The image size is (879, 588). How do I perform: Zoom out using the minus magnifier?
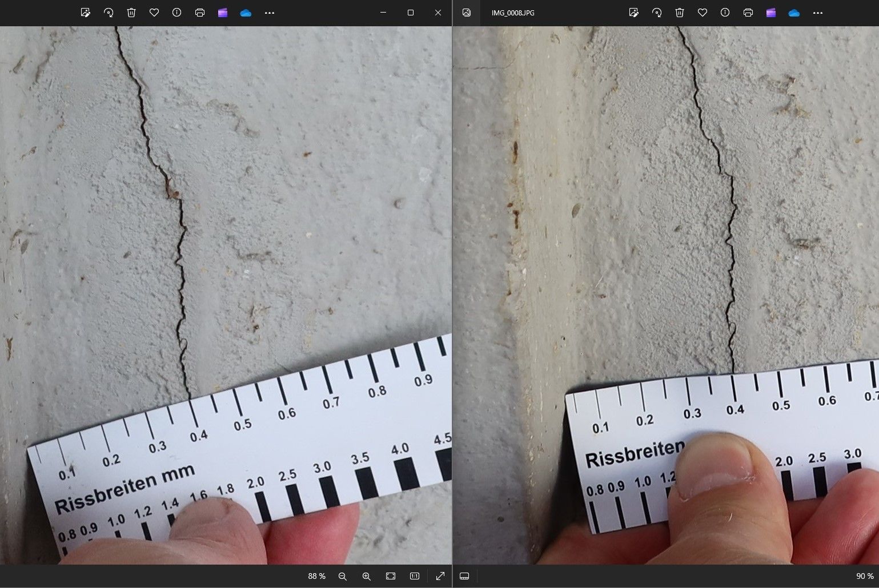point(343,576)
